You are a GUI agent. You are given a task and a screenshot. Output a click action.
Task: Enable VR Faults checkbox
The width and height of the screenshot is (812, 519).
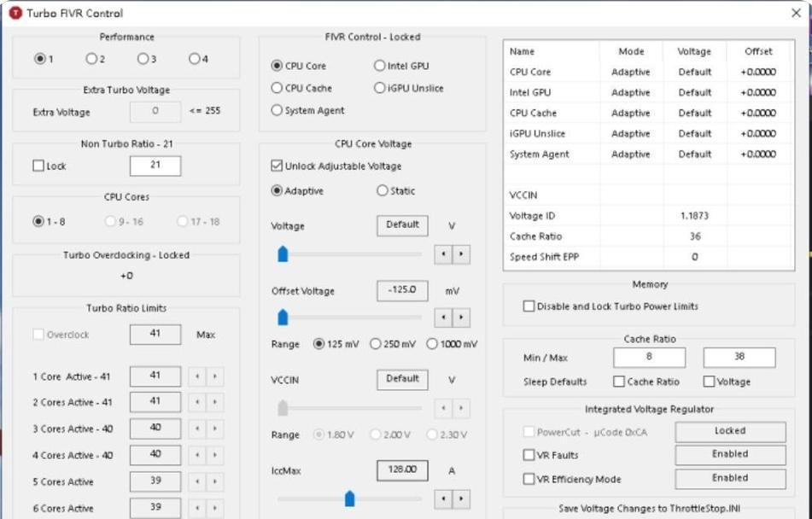click(x=529, y=455)
